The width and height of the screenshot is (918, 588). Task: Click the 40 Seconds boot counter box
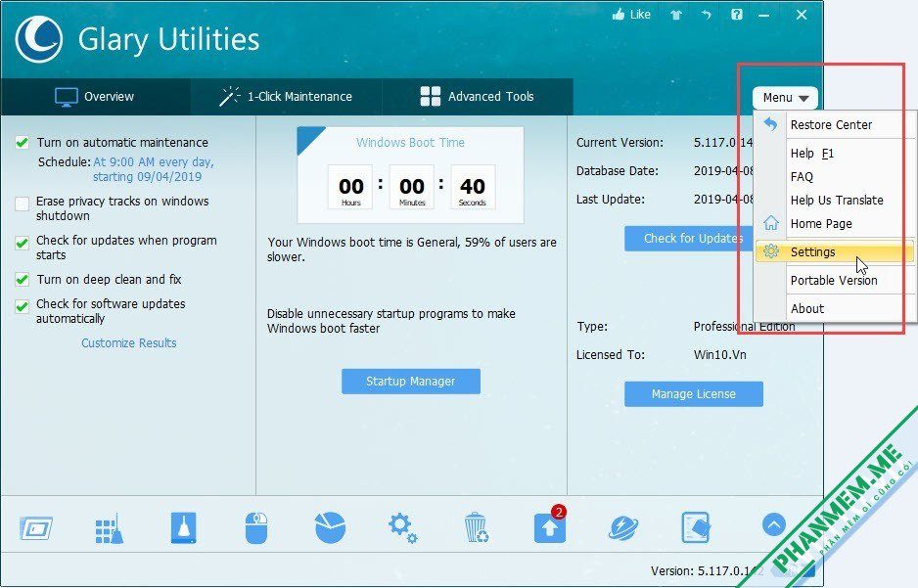[473, 187]
